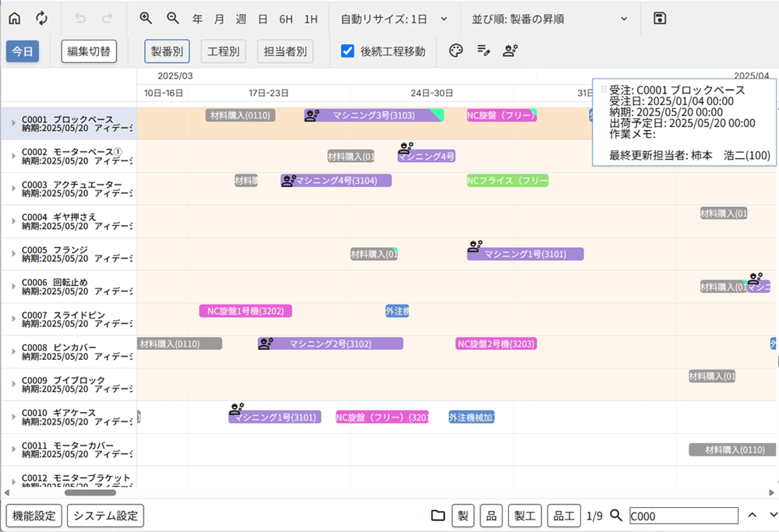Click the edit list pencil icon
The image size is (779, 532).
point(484,51)
